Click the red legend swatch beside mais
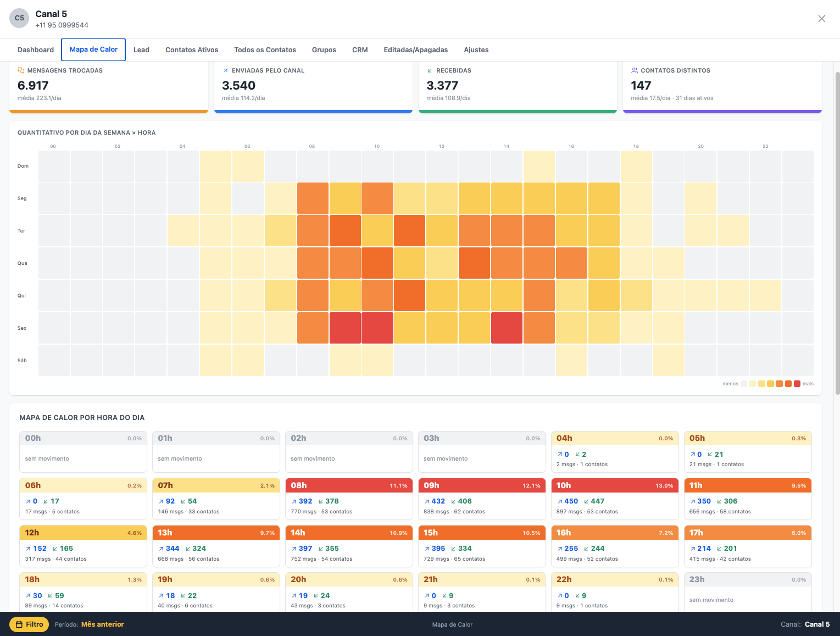Image resolution: width=840 pixels, height=636 pixels. click(x=797, y=384)
